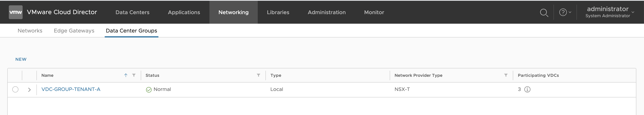This screenshot has height=115, width=644.
Task: Filter the Network Provider Type column
Action: pyautogui.click(x=506, y=75)
